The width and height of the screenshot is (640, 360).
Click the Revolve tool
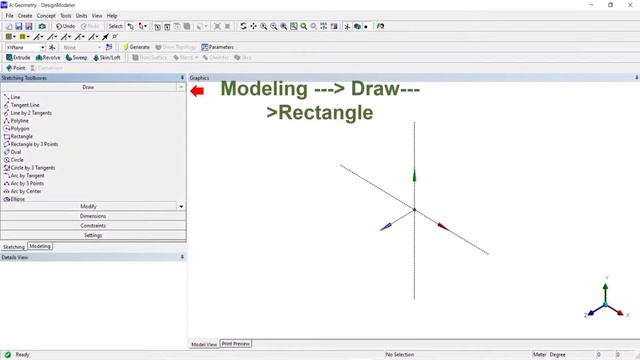(x=48, y=58)
